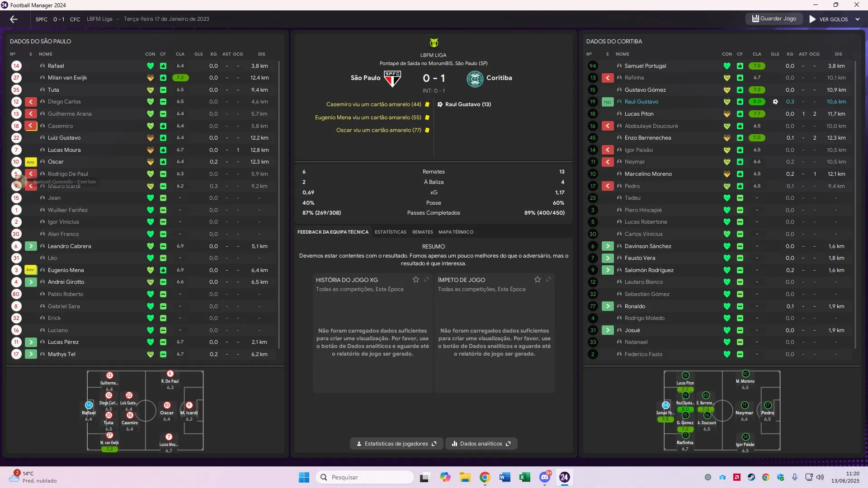Open Dados analíticos button
868x488 pixels.
click(481, 444)
